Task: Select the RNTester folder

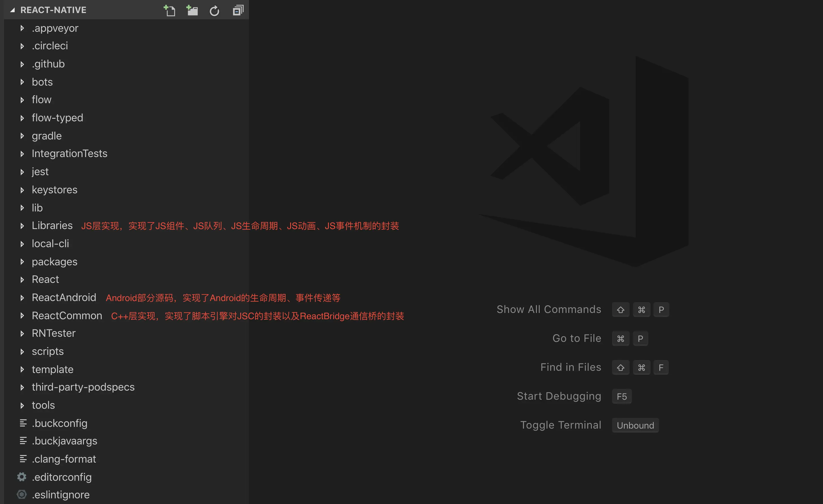Action: pos(53,333)
